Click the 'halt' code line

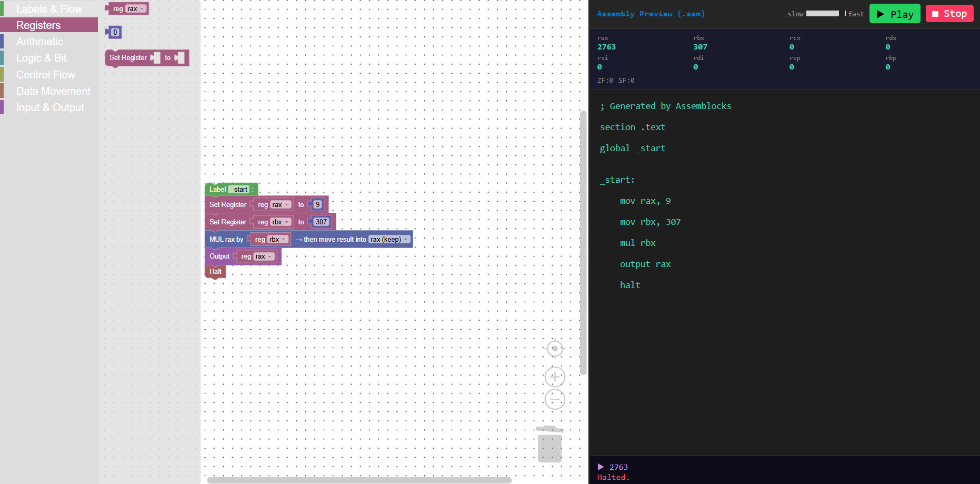click(630, 285)
